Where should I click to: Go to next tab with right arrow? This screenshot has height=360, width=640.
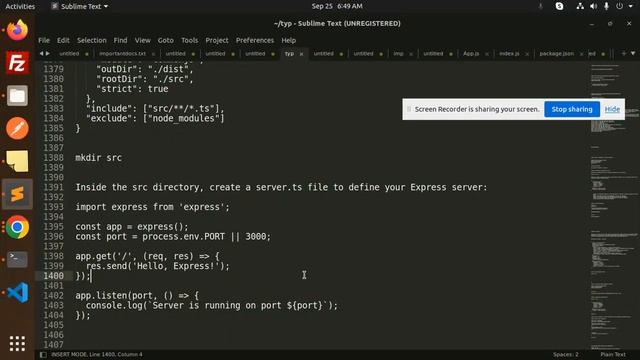pyautogui.click(x=48, y=53)
